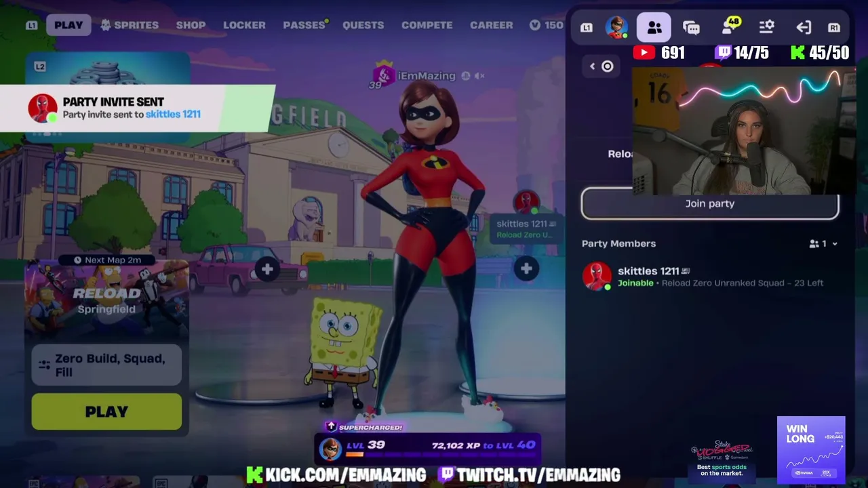Add player using right plus slot
The height and width of the screenshot is (488, 868).
[x=526, y=269]
